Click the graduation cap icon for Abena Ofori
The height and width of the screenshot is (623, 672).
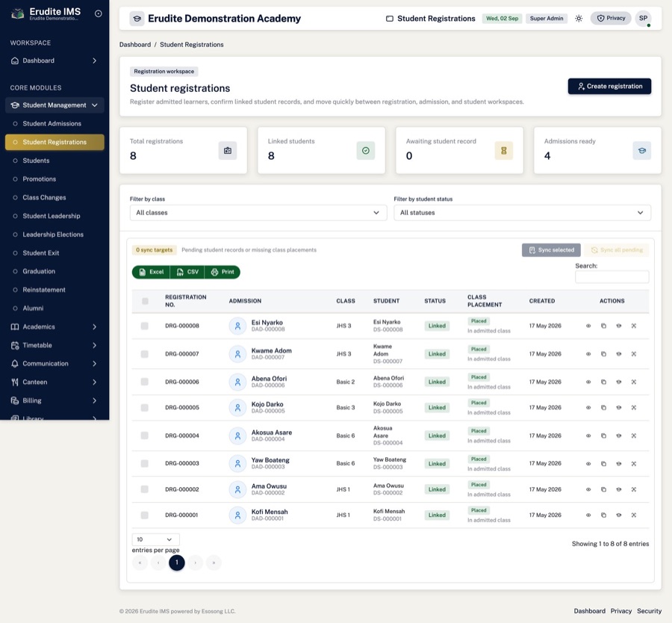tap(618, 382)
